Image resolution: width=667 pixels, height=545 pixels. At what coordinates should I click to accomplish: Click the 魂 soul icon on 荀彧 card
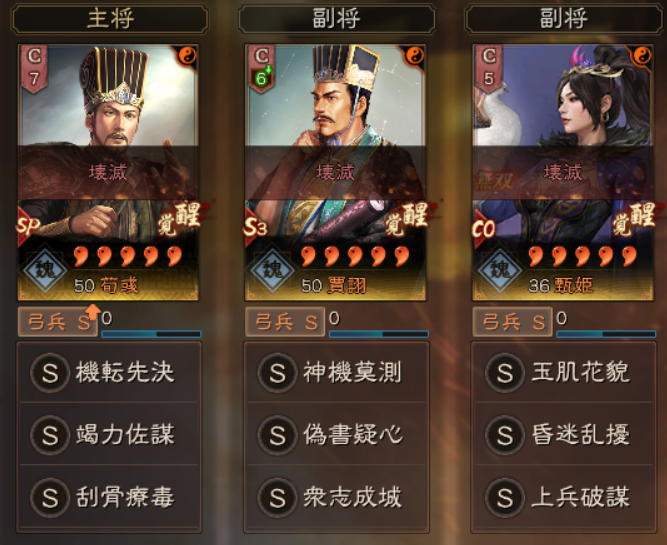tap(45, 269)
